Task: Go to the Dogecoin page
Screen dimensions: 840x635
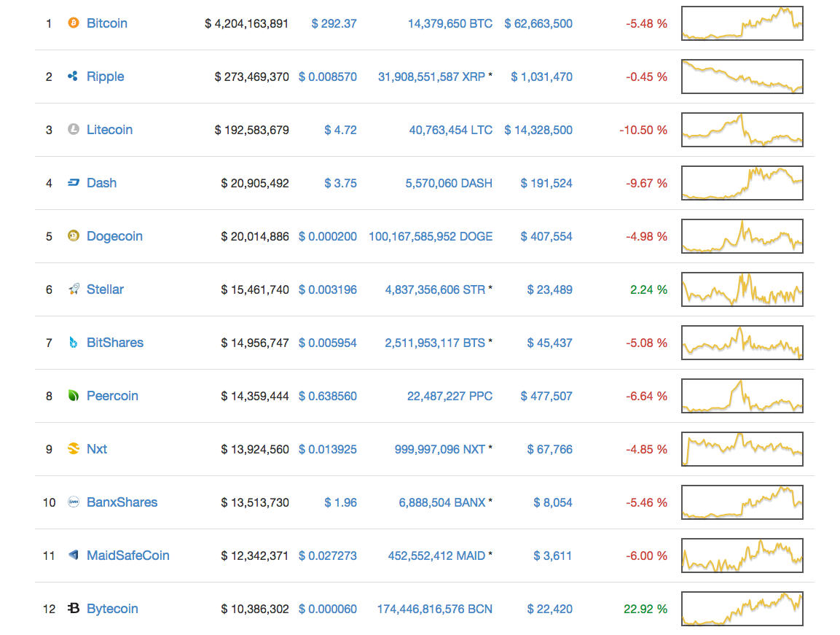Action: pyautogui.click(x=114, y=236)
